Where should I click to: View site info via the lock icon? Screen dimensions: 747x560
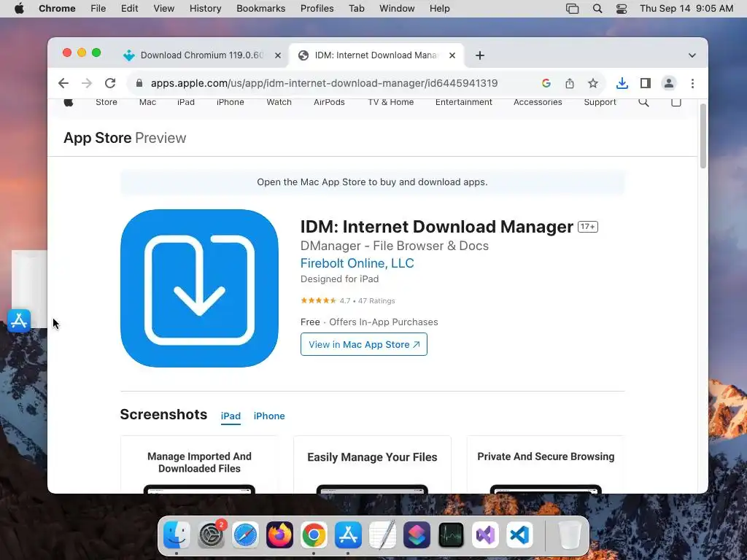[x=139, y=83]
